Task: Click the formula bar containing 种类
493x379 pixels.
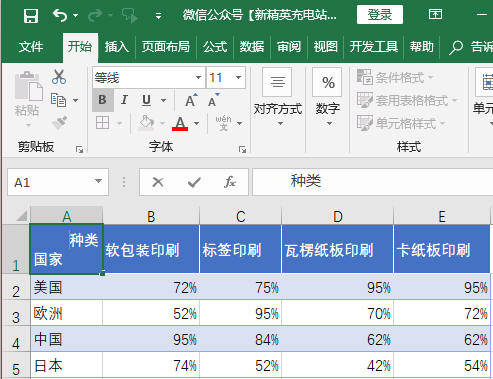Action: point(373,182)
